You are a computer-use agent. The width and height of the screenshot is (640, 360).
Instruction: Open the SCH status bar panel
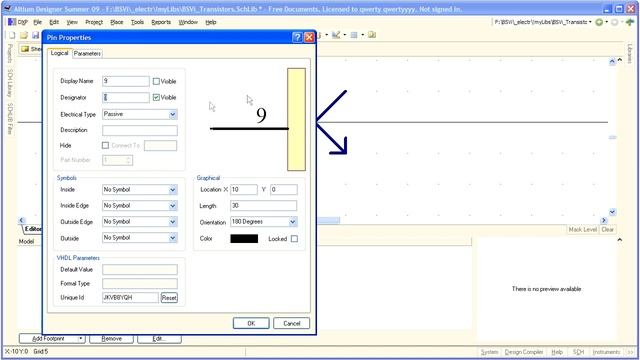578,352
